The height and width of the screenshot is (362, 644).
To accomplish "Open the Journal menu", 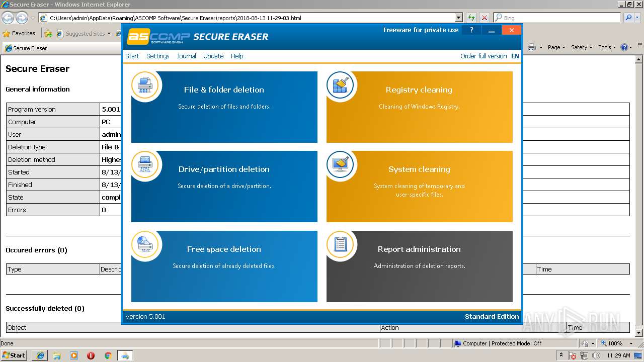I will coord(186,56).
